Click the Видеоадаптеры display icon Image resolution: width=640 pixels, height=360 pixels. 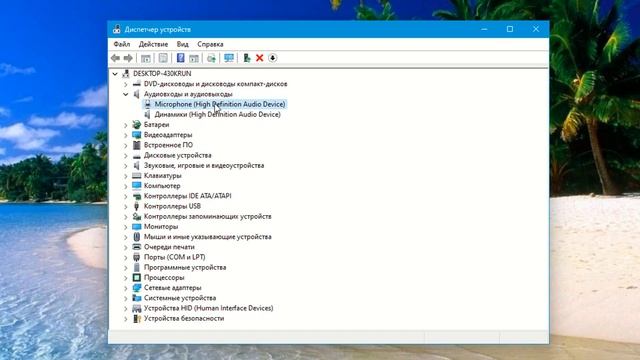click(x=137, y=135)
